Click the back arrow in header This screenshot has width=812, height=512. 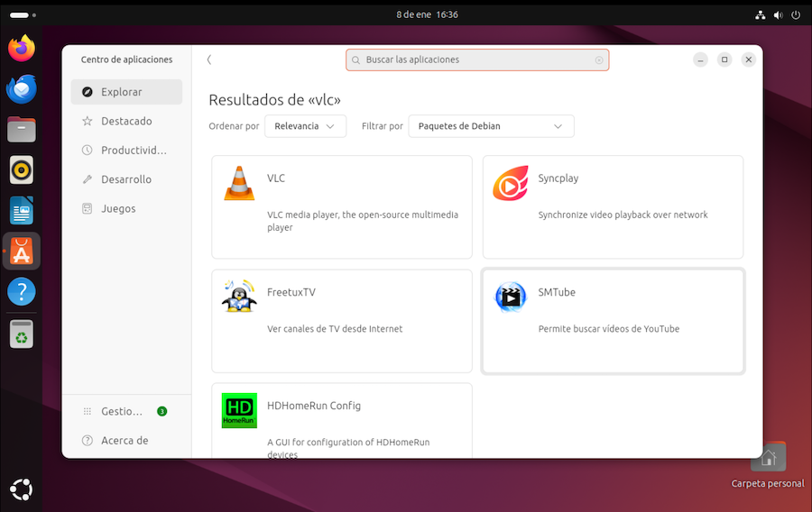pyautogui.click(x=209, y=59)
